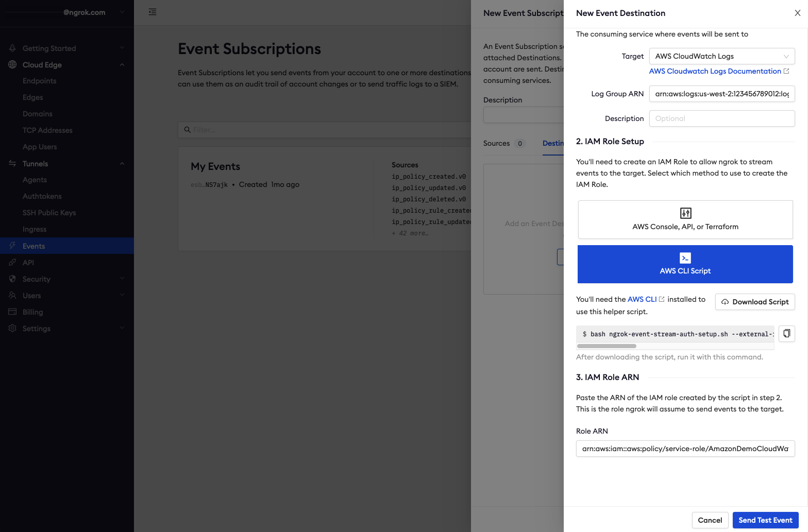Open Authtokens in the sidebar
This screenshot has height=532, width=808.
42,196
